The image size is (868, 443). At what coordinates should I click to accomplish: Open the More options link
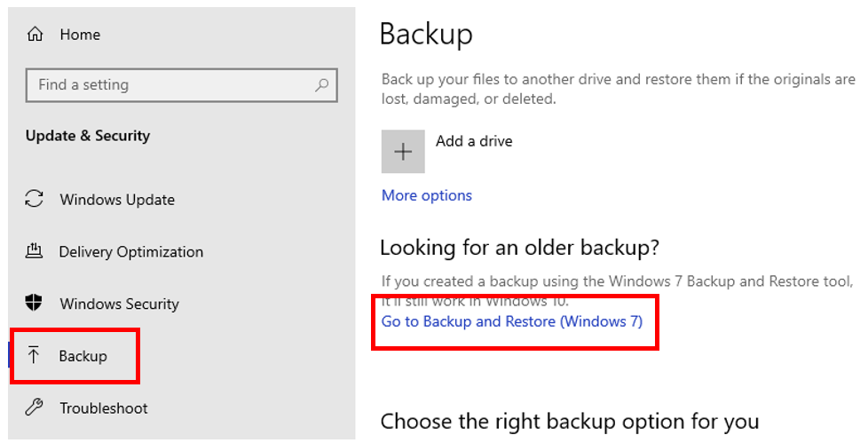427,195
